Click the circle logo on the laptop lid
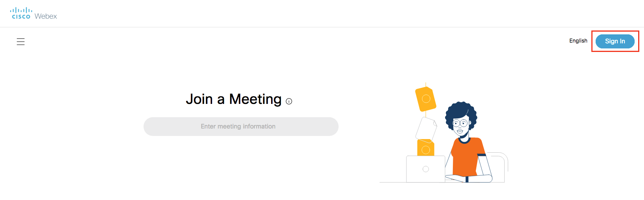The image size is (644, 200). click(x=426, y=169)
